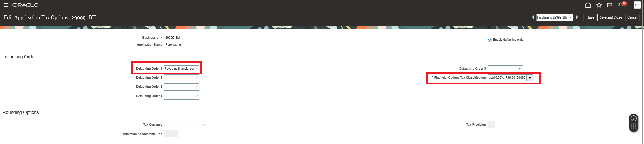Open Purchasing 29999_BU record selector
The width and height of the screenshot is (644, 144).
554,17
